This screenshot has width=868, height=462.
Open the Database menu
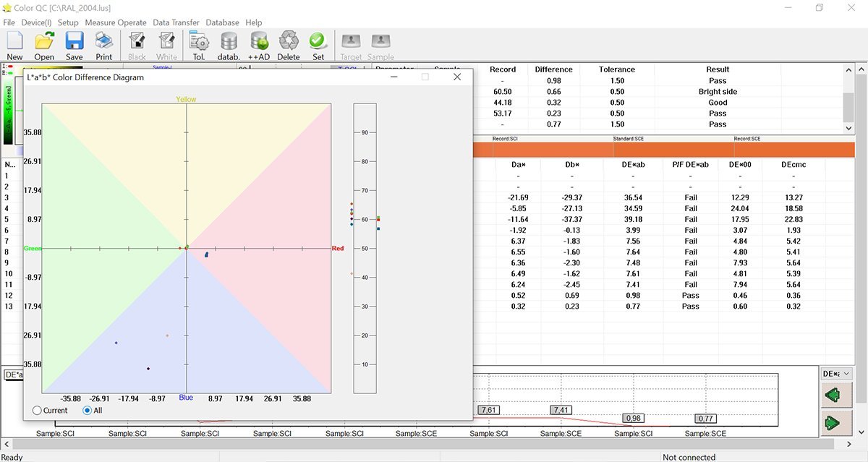click(x=222, y=22)
